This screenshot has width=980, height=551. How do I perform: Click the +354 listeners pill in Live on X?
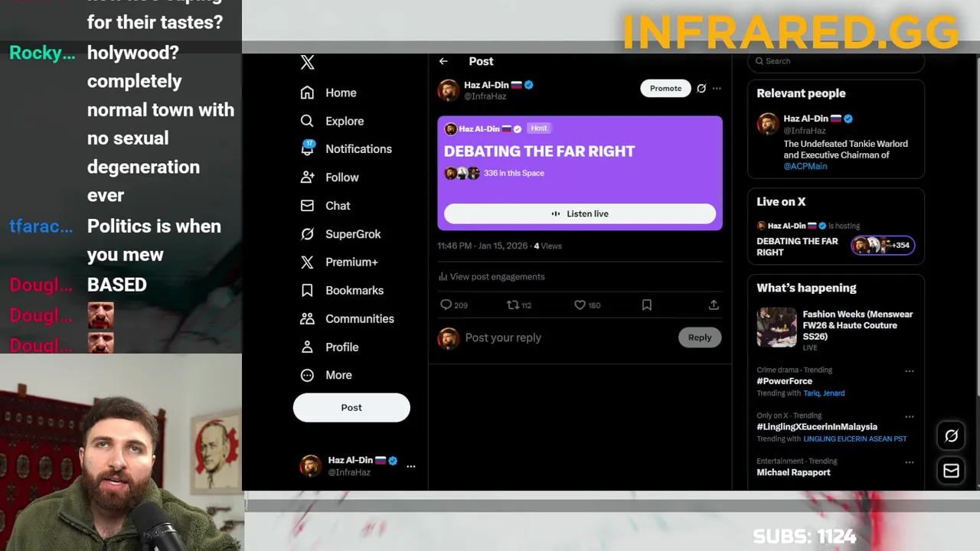point(882,245)
